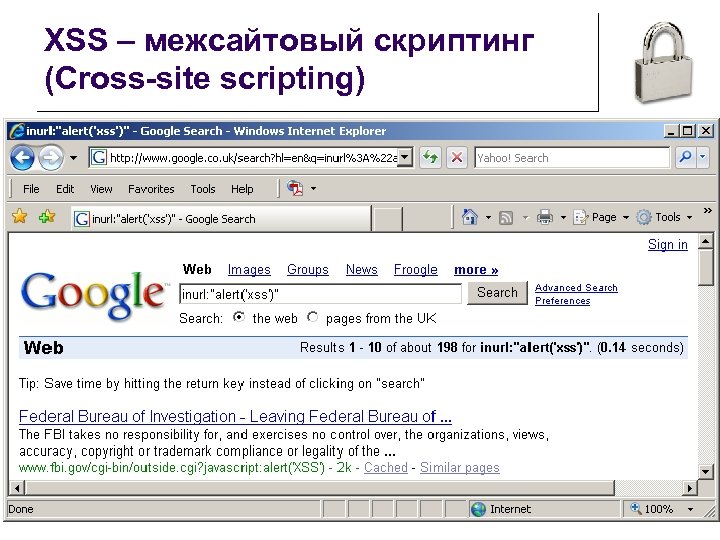Expand the address bar history dropdown
The width and height of the screenshot is (720, 540).
tap(405, 158)
